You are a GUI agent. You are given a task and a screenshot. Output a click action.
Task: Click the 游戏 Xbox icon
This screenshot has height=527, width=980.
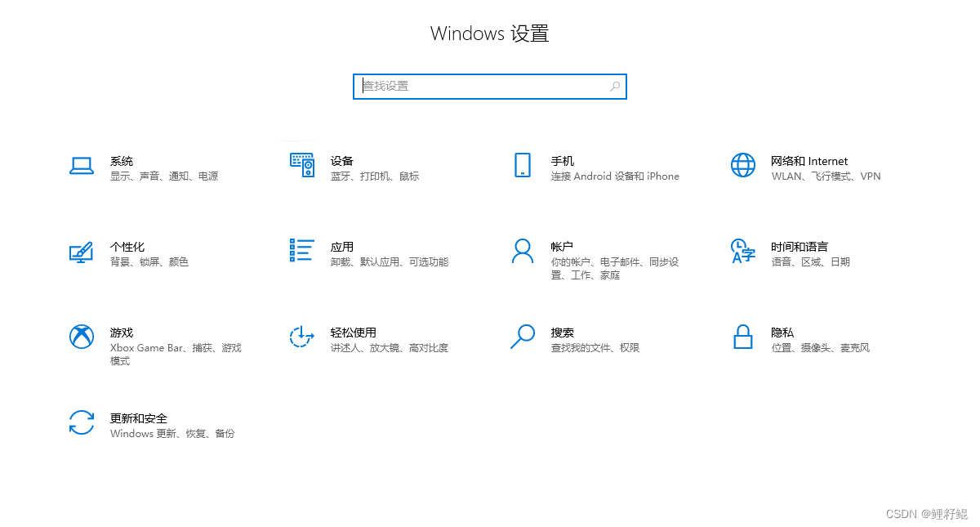[82, 337]
